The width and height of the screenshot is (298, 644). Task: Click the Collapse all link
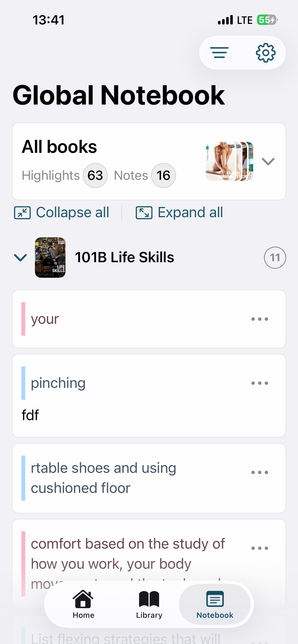73,213
